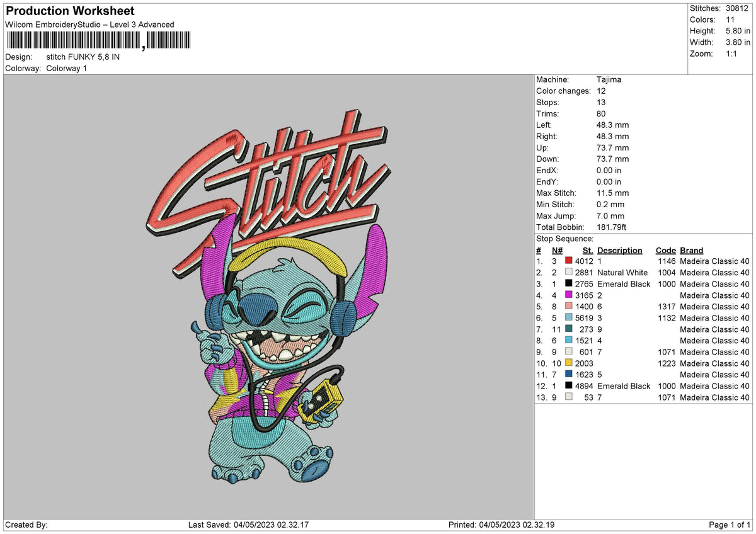This screenshot has height=534, width=756.
Task: Click the Brand column header
Action: [692, 251]
